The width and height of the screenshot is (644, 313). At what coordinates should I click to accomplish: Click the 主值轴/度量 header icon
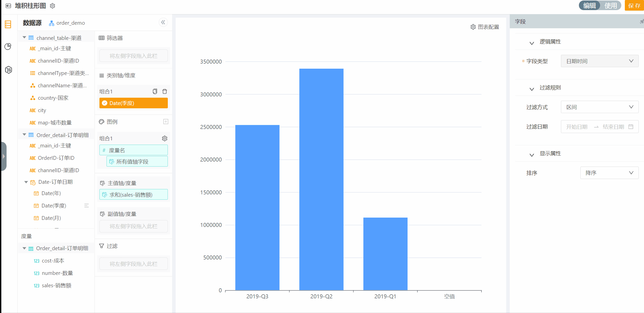pyautogui.click(x=102, y=183)
